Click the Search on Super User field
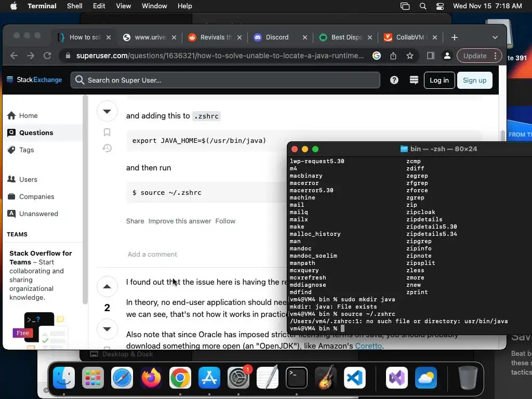The image size is (532, 399). click(x=225, y=80)
